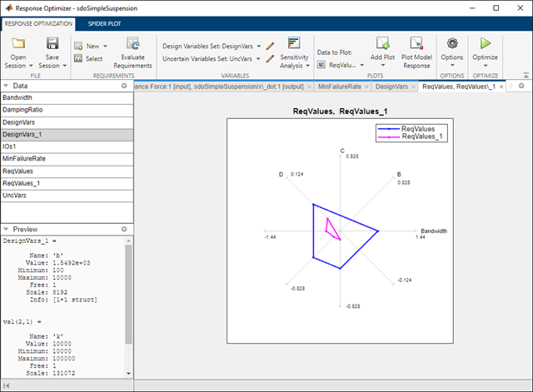The height and width of the screenshot is (392, 533).
Task: Click the Evaluate Requirements icon
Action: (x=132, y=44)
